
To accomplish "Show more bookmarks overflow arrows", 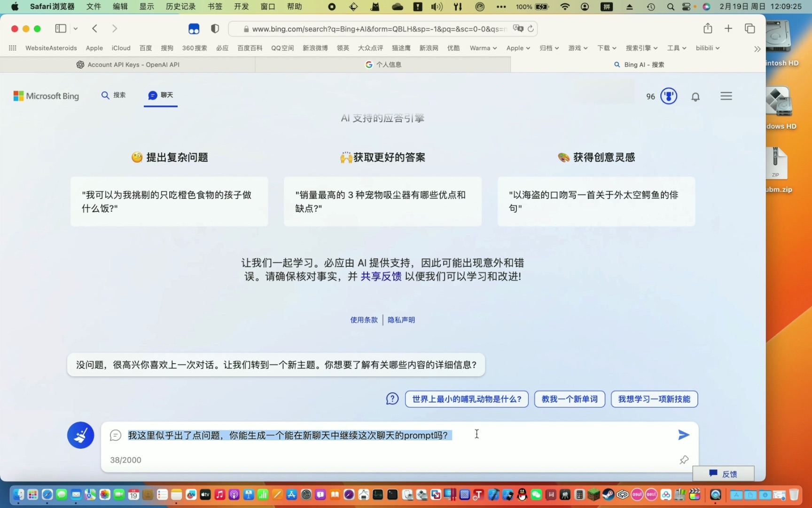I will coord(757,48).
